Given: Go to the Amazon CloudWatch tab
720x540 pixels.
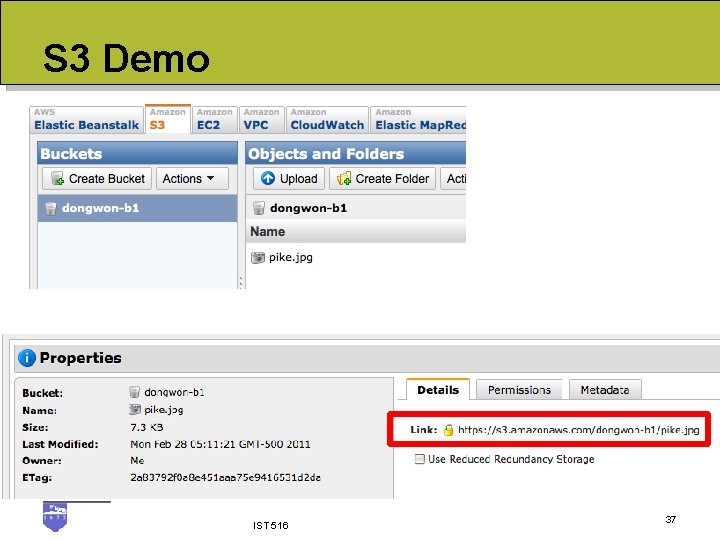Looking at the screenshot, I should tap(327, 119).
